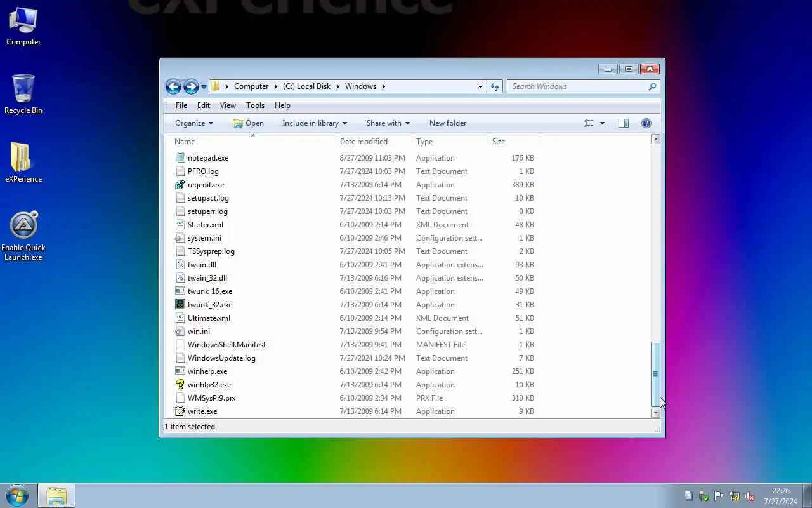Image resolution: width=812 pixels, height=508 pixels.
Task: Click the Open toolbar button
Action: pyautogui.click(x=248, y=123)
